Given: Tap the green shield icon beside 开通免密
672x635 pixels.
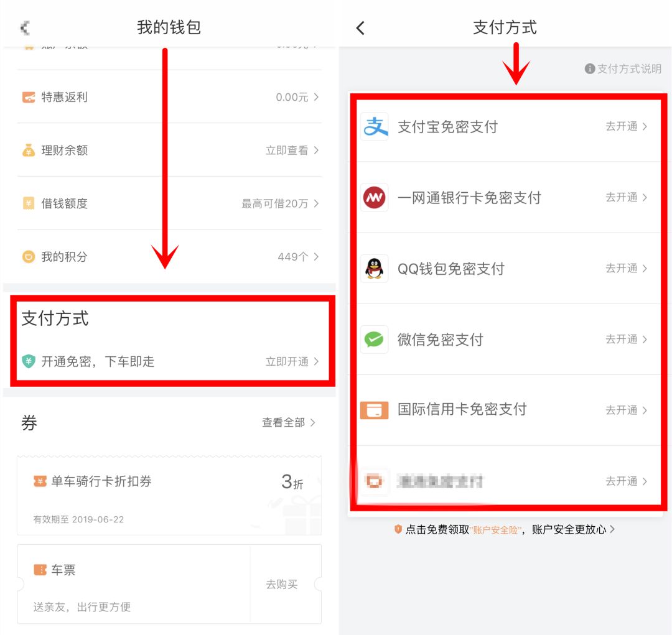Looking at the screenshot, I should tap(28, 361).
